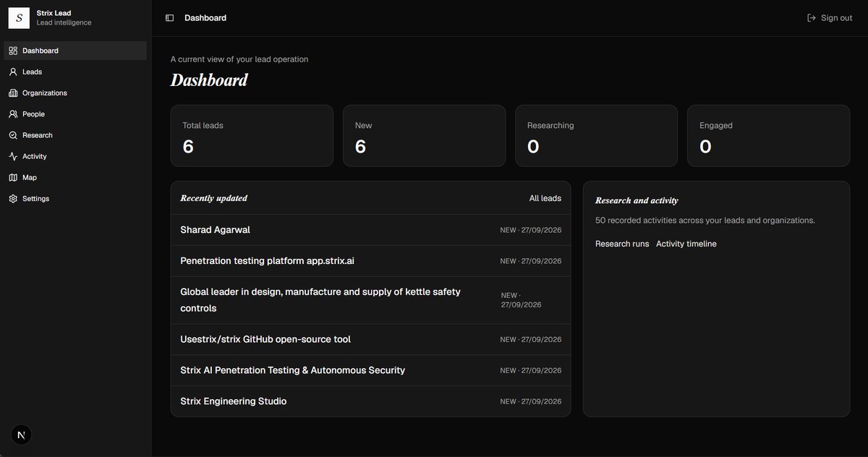Click the Dashboard breadcrumb title in header
The width and height of the screenshot is (868, 457).
pyautogui.click(x=205, y=18)
